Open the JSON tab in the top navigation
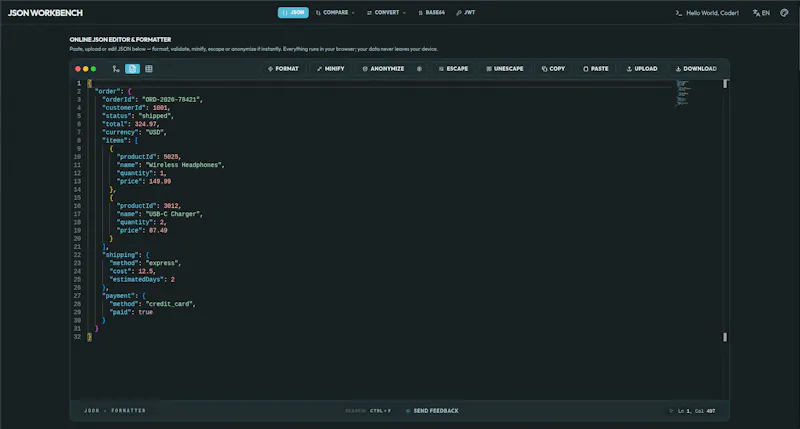Screen dimensions: 800x429 tap(293, 12)
